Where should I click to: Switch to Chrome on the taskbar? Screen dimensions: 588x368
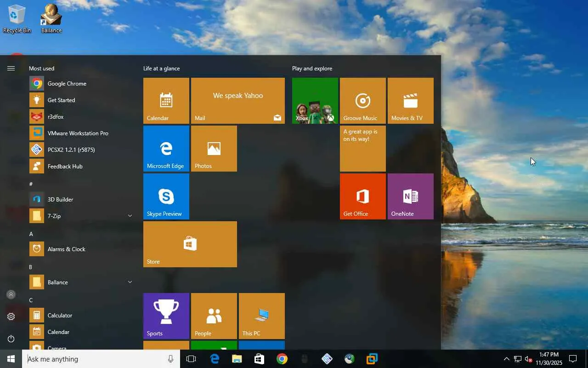coord(282,359)
